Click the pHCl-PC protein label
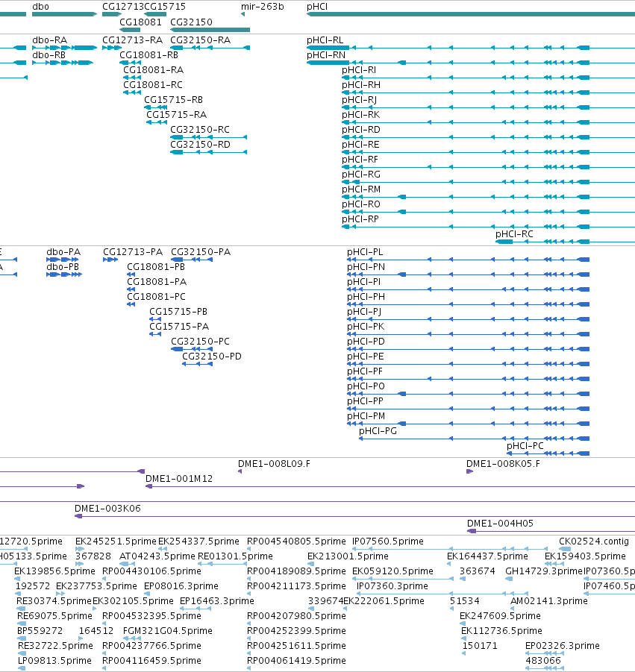The height and width of the screenshot is (672, 635). (525, 446)
